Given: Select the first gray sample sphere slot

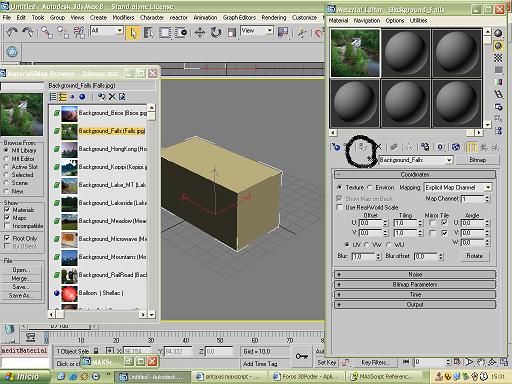Looking at the screenshot, I should pyautogui.click(x=406, y=53).
